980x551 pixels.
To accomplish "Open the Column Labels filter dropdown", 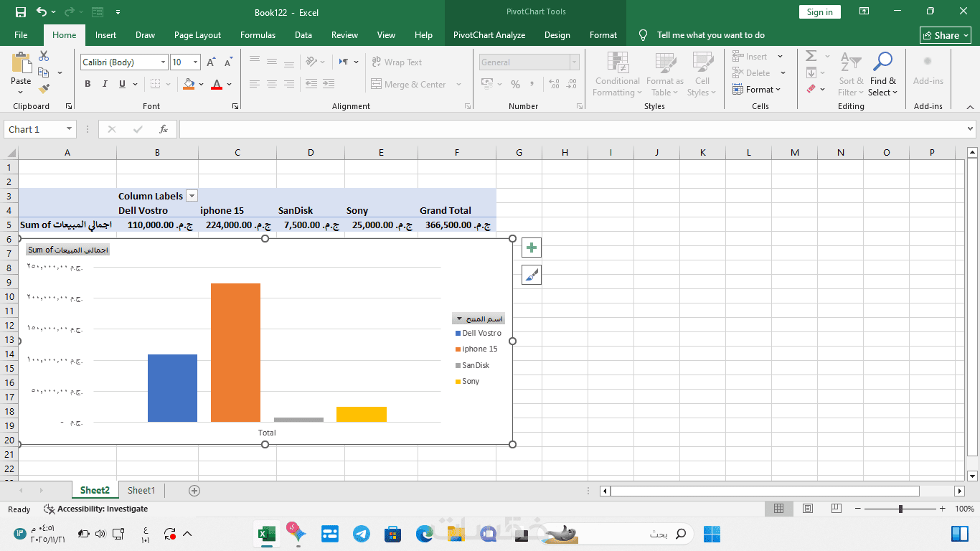I will pyautogui.click(x=192, y=196).
